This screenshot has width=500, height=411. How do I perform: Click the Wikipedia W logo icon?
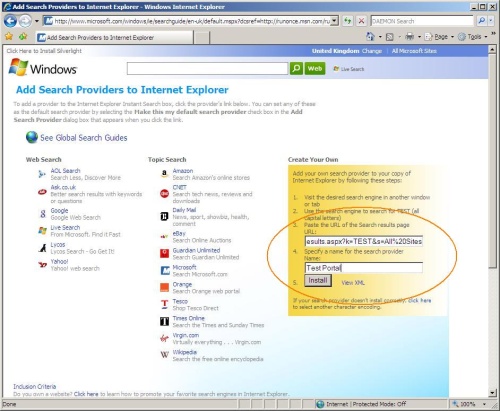point(164,355)
